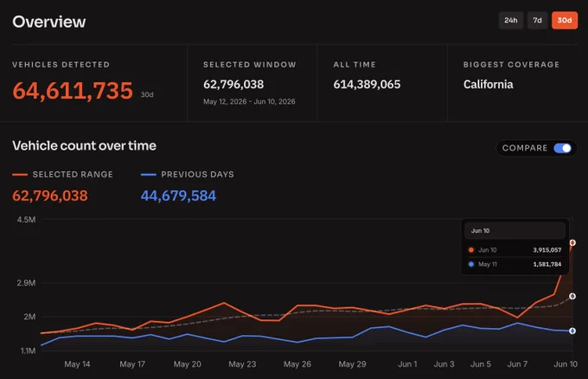This screenshot has height=379, width=588.
Task: Click the orange dot beside Jun 10 in tooltip
Action: 471,250
